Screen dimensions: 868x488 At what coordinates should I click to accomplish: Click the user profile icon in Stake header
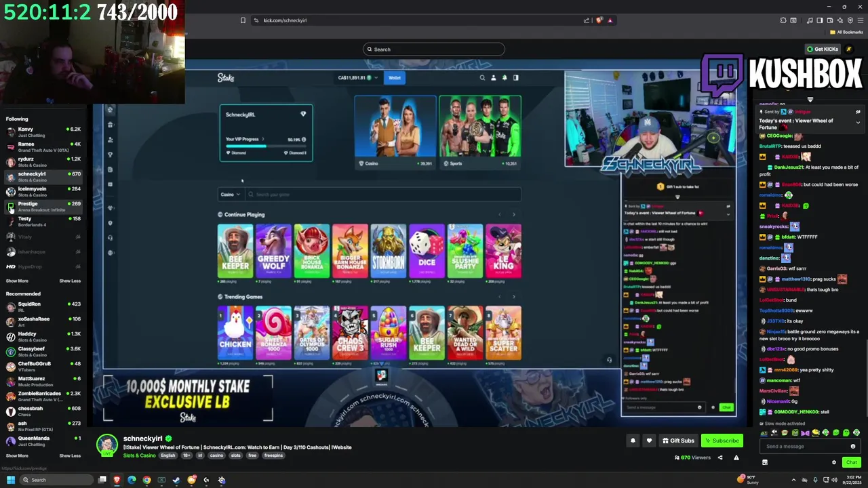pos(493,78)
